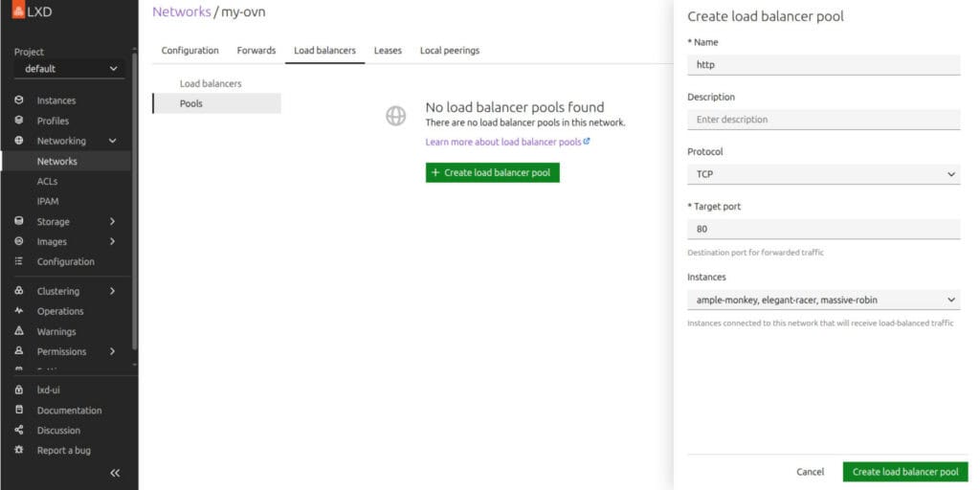Screen dimensions: 980x490
Task: Open the Protocol TCP dropdown
Action: pyautogui.click(x=823, y=174)
